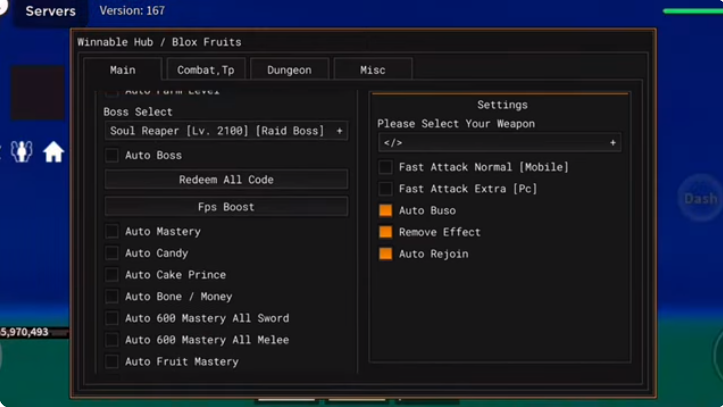Viewport: 723px width, 407px height.
Task: Open the Dungeon tab
Action: 289,70
